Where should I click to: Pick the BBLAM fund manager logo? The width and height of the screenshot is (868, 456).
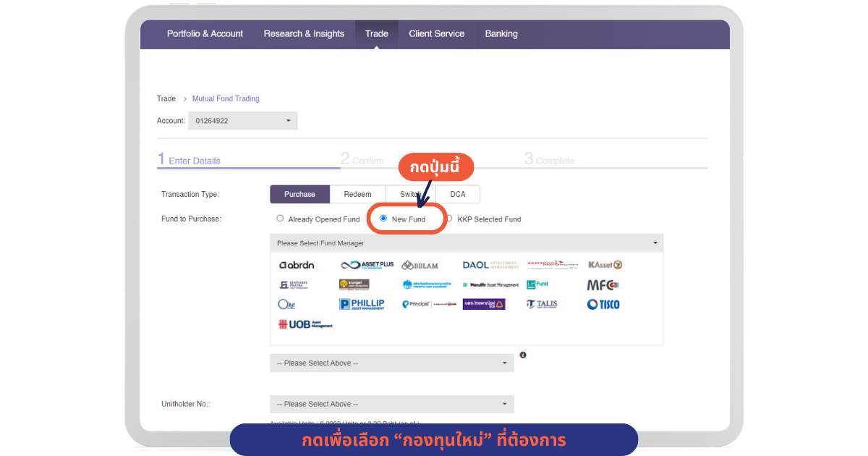(x=420, y=266)
